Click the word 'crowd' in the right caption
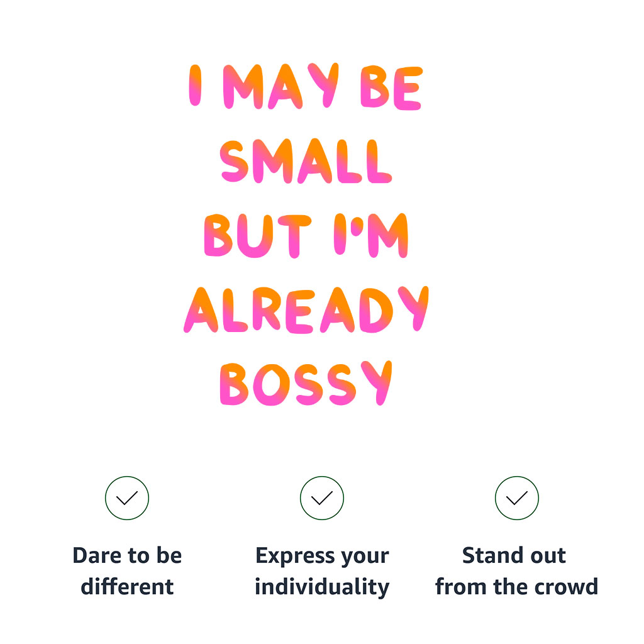The image size is (644, 644). [x=565, y=587]
